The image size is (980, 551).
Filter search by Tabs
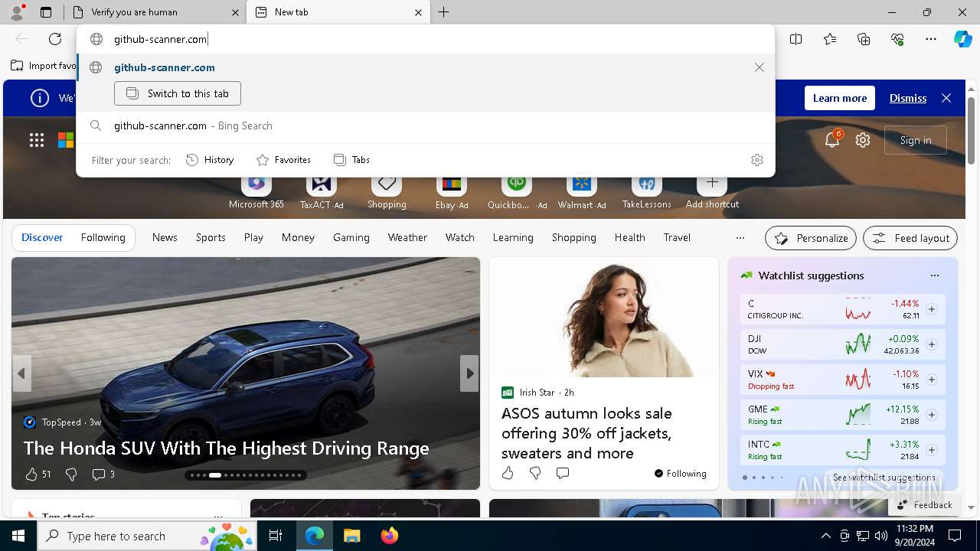tap(351, 160)
